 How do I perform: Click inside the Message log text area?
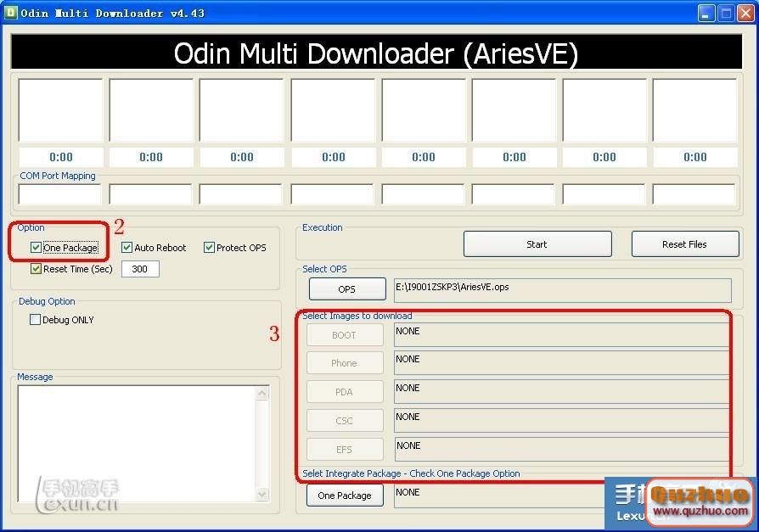click(x=137, y=444)
